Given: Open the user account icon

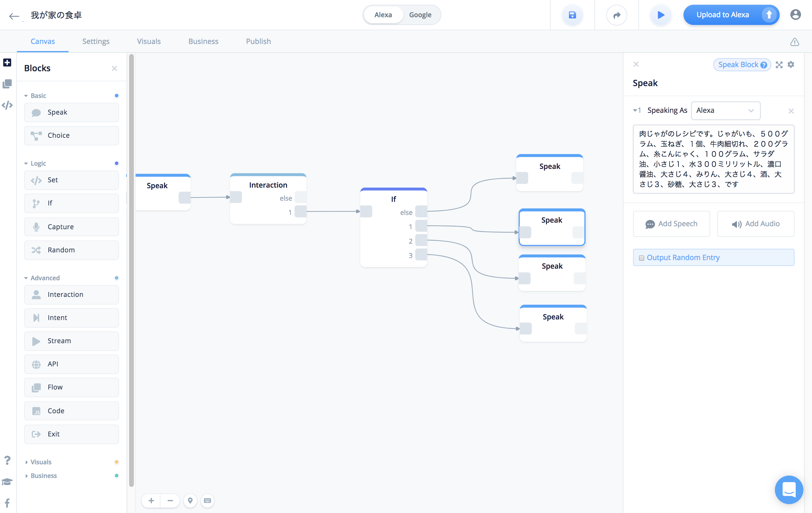Looking at the screenshot, I should click(x=795, y=15).
